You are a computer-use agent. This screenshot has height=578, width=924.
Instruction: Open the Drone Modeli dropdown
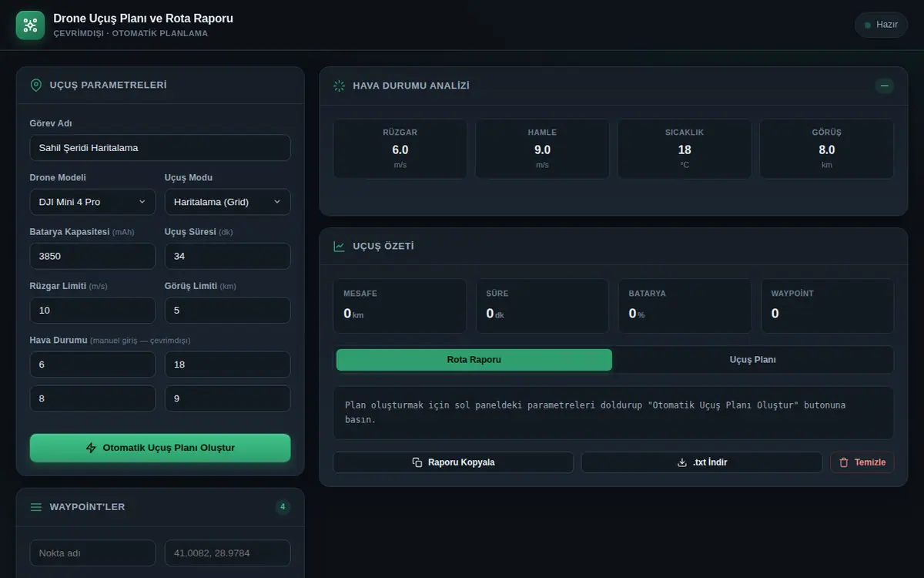click(x=92, y=202)
